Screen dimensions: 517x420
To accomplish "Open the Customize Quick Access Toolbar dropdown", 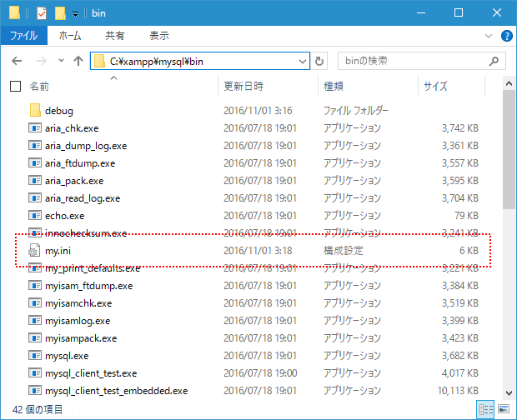I will [76, 14].
